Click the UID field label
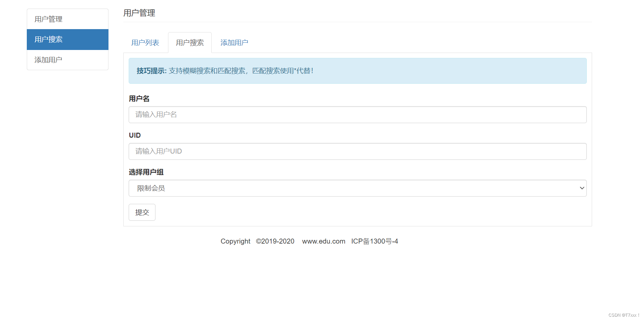 [x=135, y=135]
